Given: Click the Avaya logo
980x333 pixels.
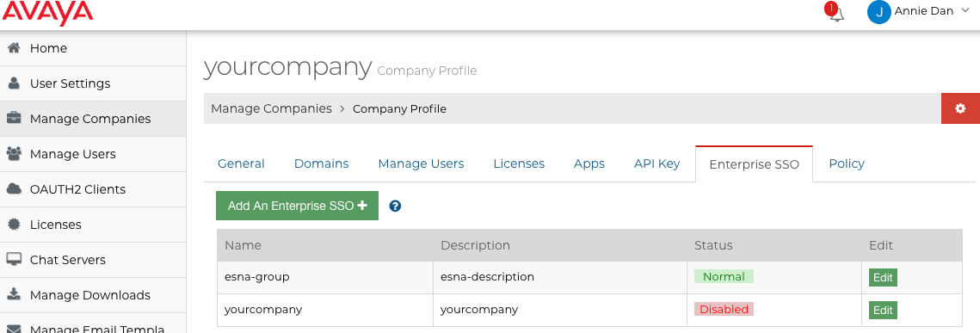Looking at the screenshot, I should (x=47, y=13).
